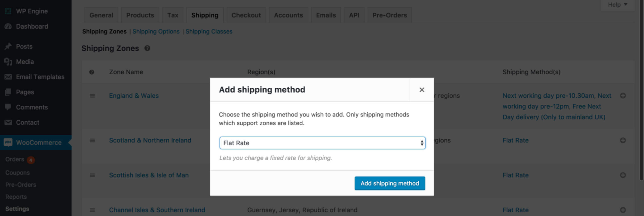Open Orders in WooCommerce submenu
Image resolution: width=644 pixels, height=216 pixels.
point(15,159)
